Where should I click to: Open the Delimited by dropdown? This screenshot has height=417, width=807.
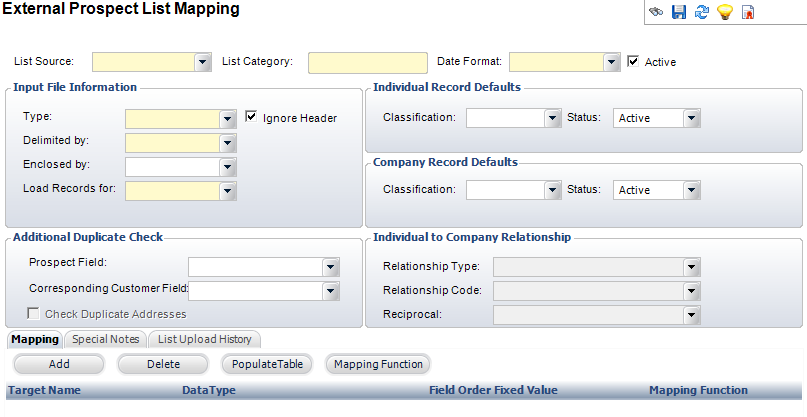click(227, 143)
